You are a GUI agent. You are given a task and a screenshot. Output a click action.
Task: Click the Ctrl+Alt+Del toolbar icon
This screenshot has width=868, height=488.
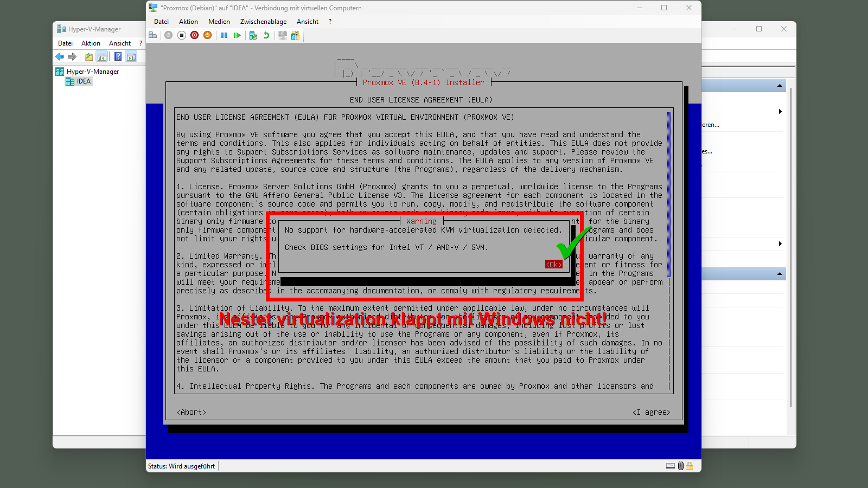[153, 35]
